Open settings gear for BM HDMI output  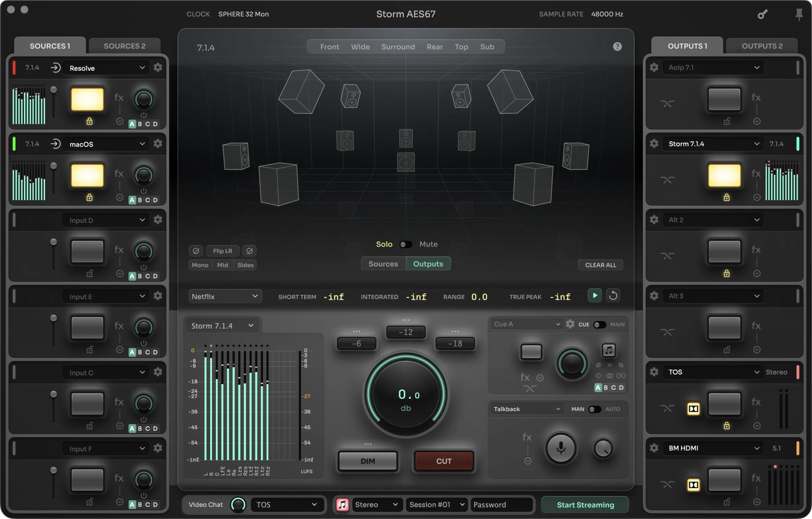654,448
